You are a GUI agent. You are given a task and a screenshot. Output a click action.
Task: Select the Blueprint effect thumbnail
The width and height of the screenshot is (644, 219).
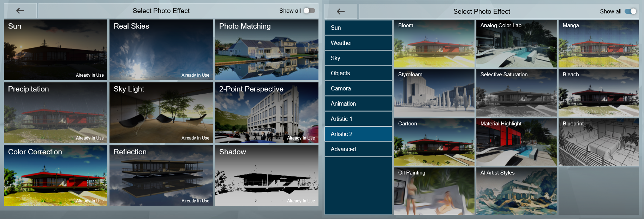[x=598, y=142]
